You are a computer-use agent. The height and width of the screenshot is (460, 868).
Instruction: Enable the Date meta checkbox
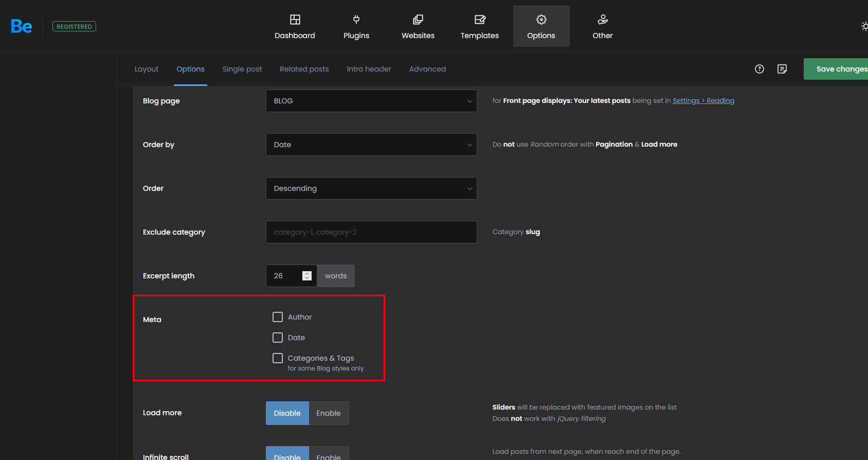pos(278,338)
